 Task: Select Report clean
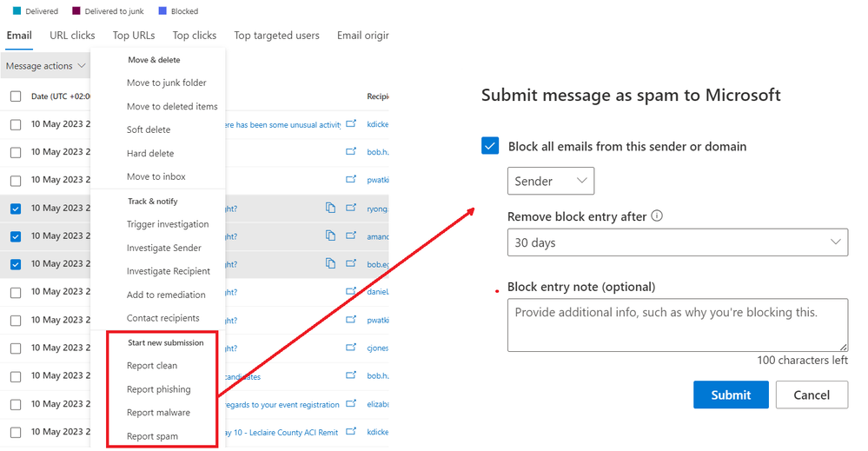[x=152, y=366]
